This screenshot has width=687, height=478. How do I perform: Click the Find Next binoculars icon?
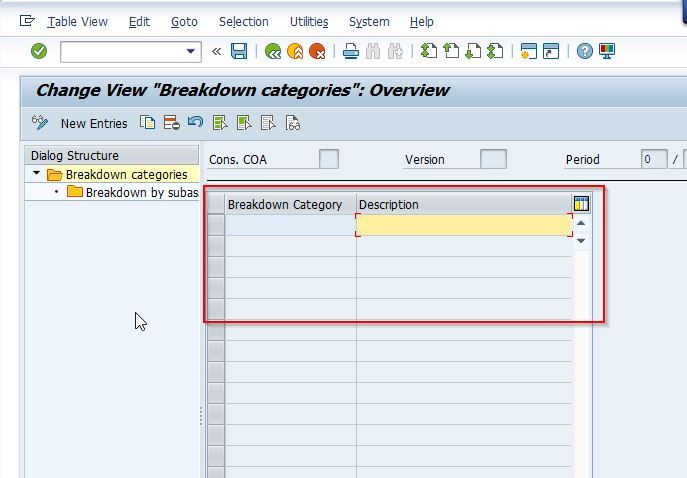[395, 51]
